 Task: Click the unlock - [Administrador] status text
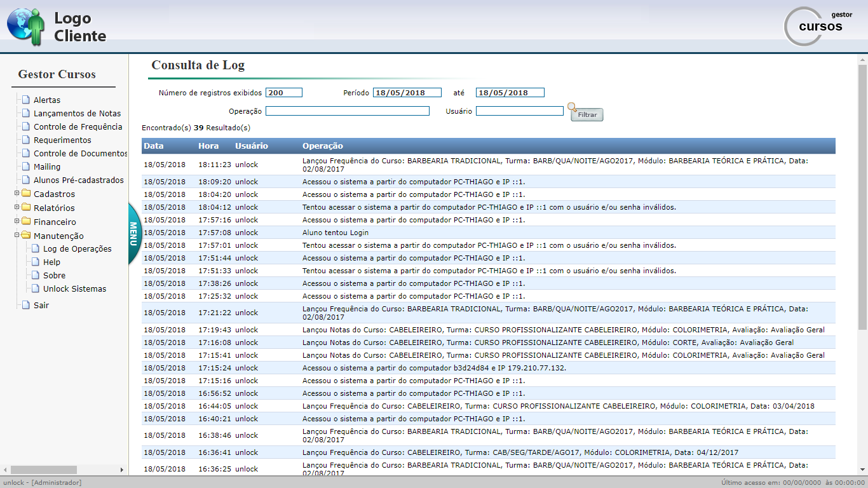pos(42,483)
